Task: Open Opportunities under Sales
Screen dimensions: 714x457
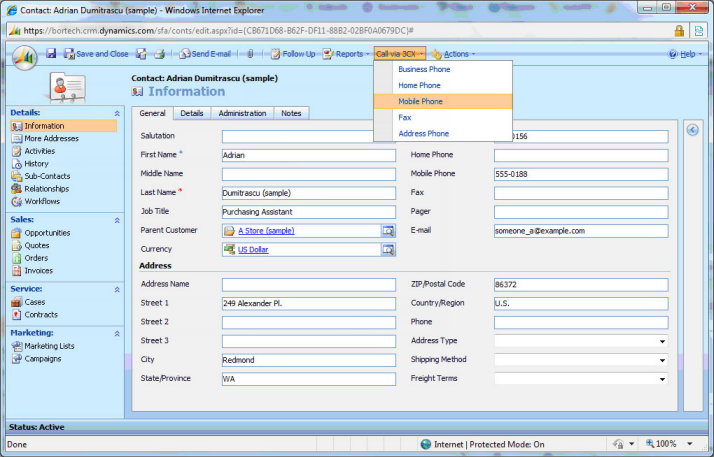Action: click(x=41, y=233)
